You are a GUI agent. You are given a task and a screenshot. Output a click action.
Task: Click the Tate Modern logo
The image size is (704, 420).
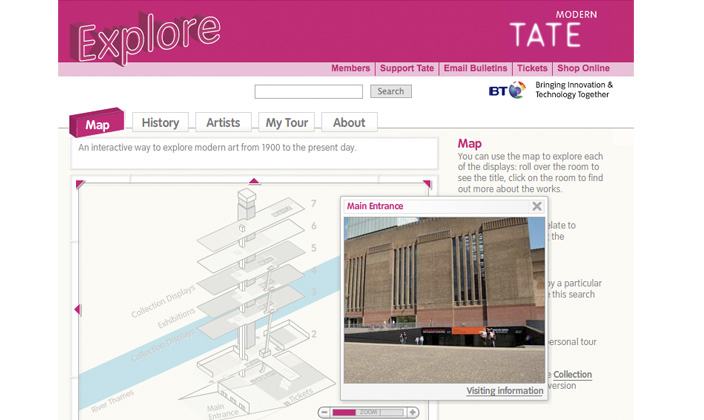click(553, 29)
